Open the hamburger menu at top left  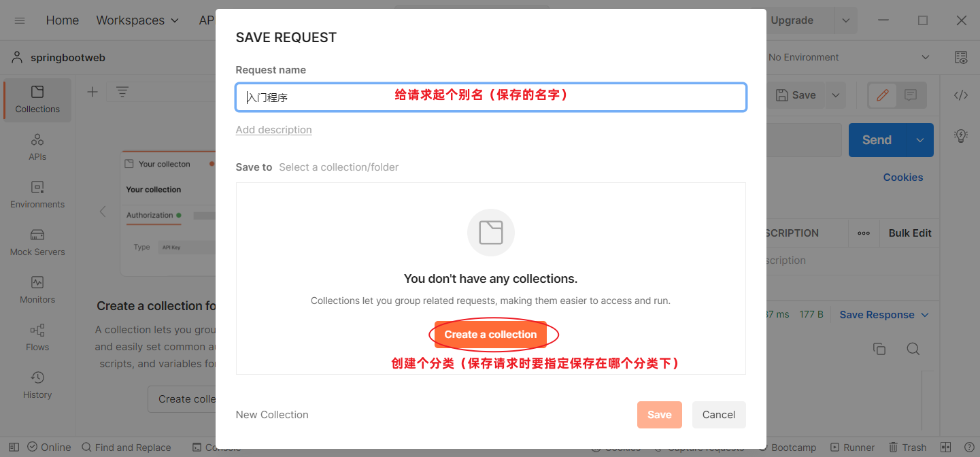[20, 20]
